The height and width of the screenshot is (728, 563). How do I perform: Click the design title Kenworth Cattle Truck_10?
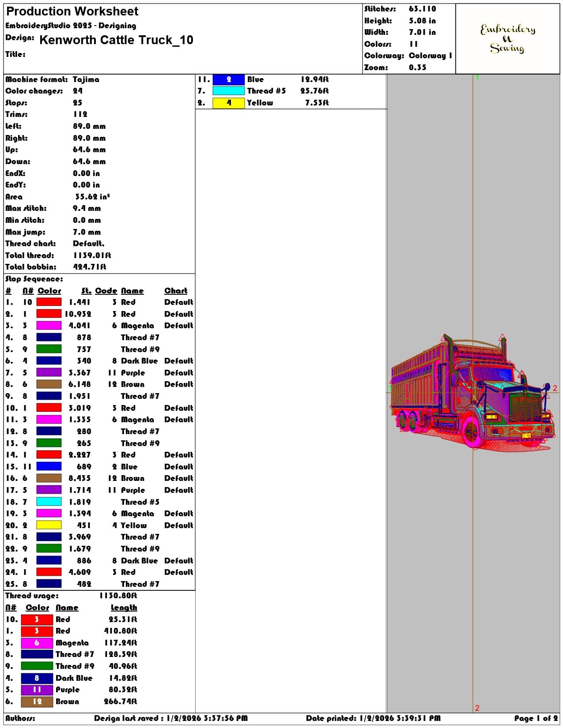pos(116,40)
